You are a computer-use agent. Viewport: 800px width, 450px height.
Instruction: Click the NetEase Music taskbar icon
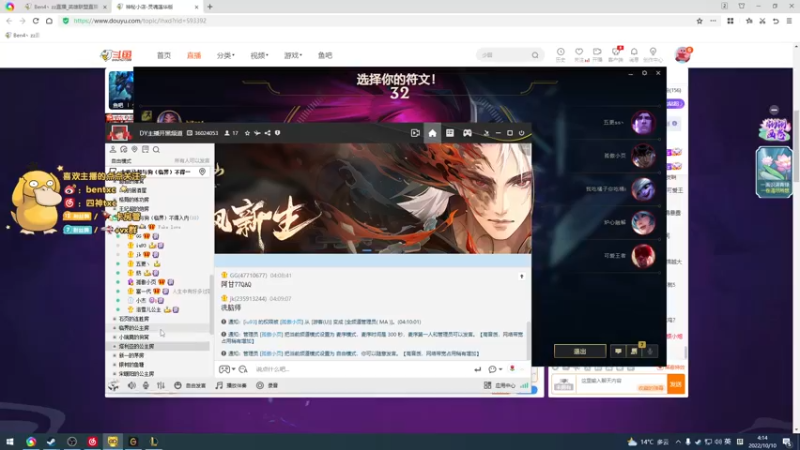coord(92,441)
